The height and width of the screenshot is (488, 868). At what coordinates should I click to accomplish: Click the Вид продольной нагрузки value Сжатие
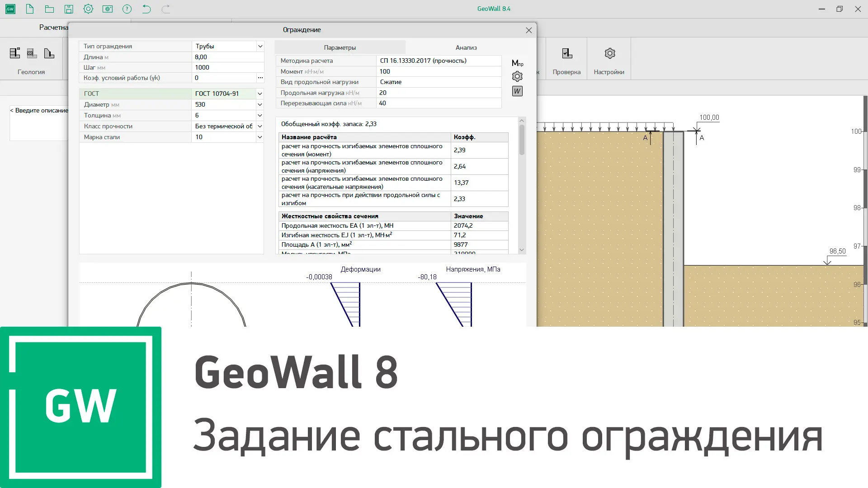[439, 82]
